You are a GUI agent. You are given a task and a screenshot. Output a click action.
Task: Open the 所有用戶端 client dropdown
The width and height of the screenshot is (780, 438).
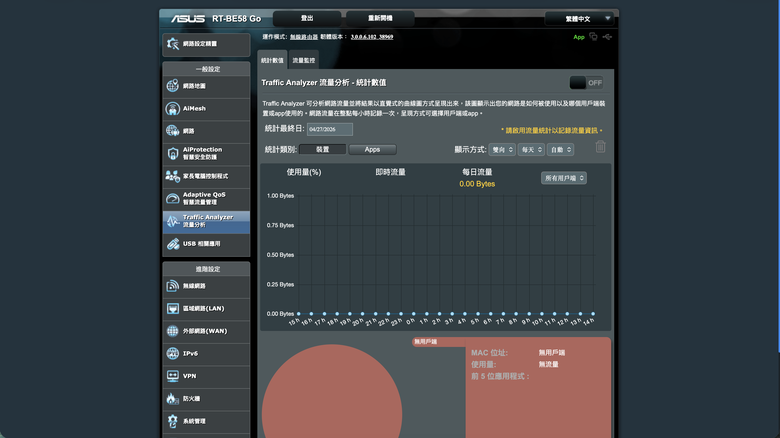click(x=564, y=178)
